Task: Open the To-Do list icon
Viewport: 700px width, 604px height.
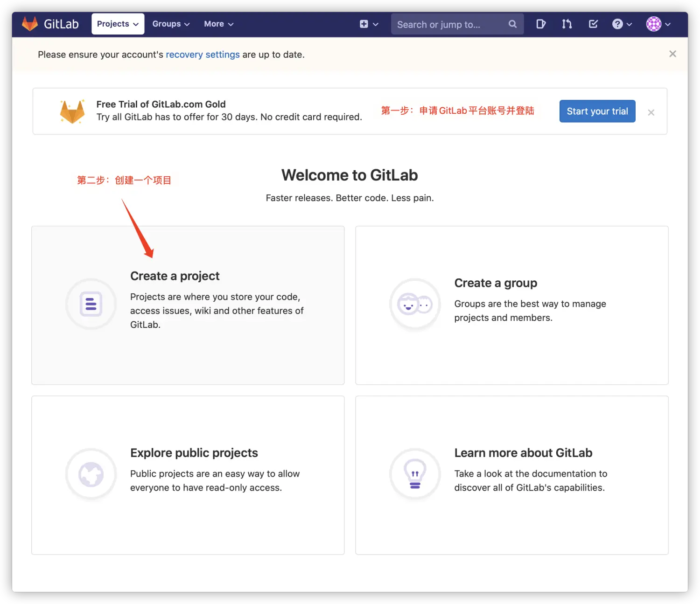Action: click(593, 24)
